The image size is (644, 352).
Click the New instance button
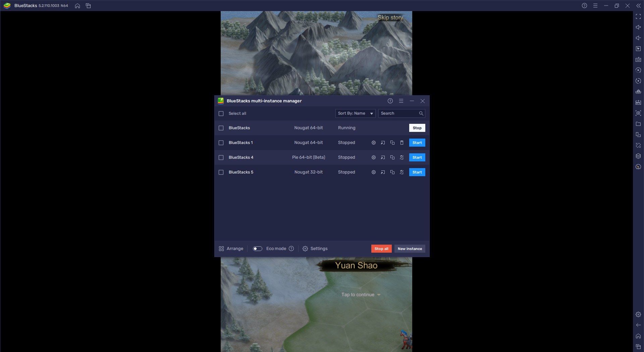point(410,249)
